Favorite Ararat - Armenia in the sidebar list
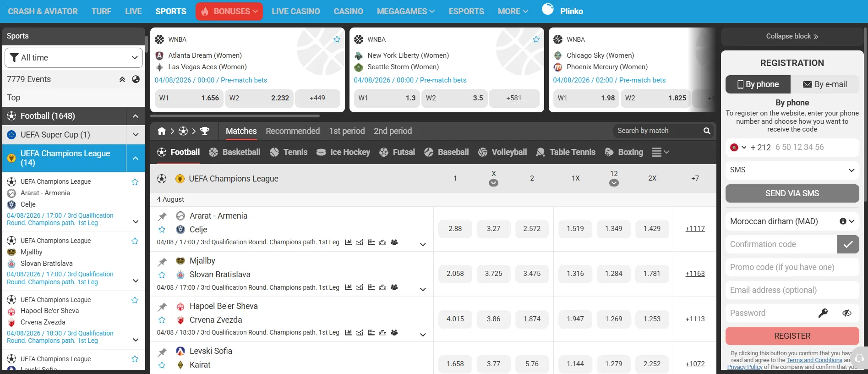868x374 pixels. [135, 182]
